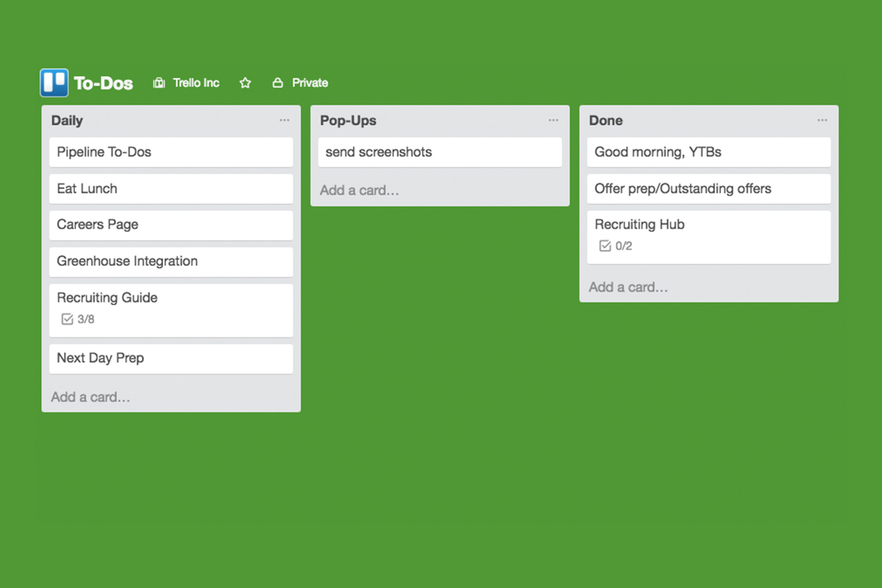Image resolution: width=882 pixels, height=588 pixels.
Task: Click Recruiting Hub 0/2 checklist badge
Action: pos(616,246)
